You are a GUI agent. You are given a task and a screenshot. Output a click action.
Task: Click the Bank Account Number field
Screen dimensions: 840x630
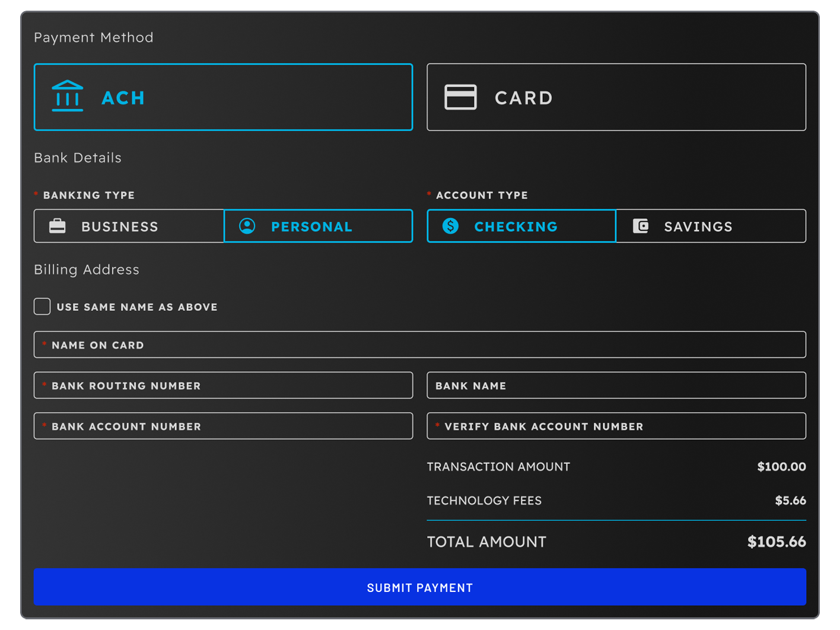[223, 425]
